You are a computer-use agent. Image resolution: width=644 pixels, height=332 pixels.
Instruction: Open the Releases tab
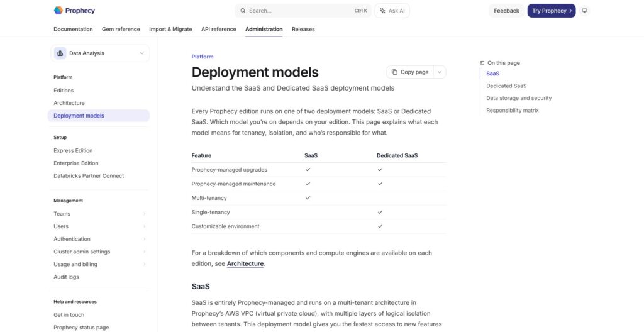tap(303, 29)
